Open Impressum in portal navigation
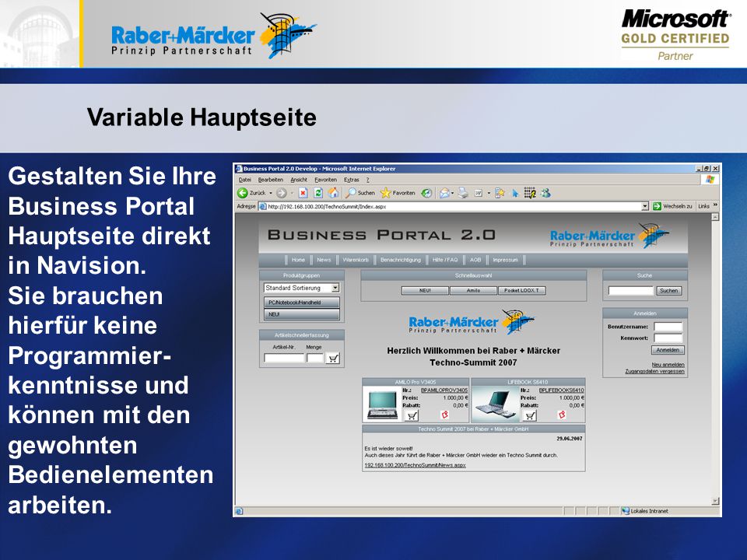This screenshot has width=747, height=560. 506,260
